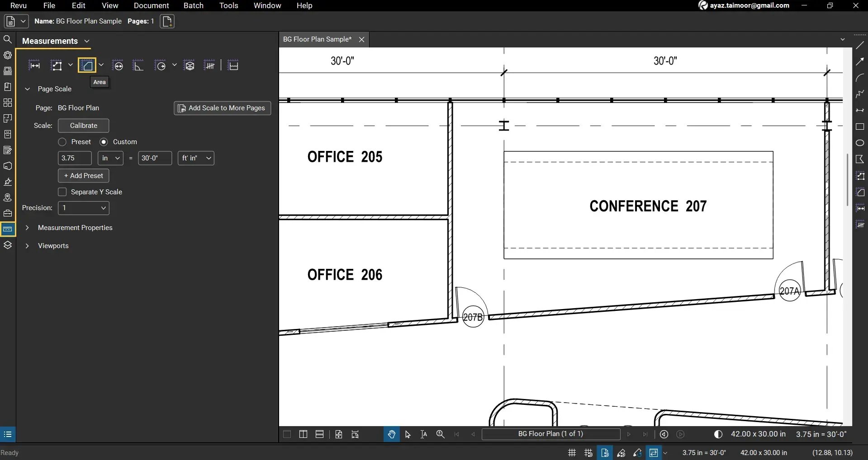
Task: Toggle snap to markup in status bar
Action: 621,452
